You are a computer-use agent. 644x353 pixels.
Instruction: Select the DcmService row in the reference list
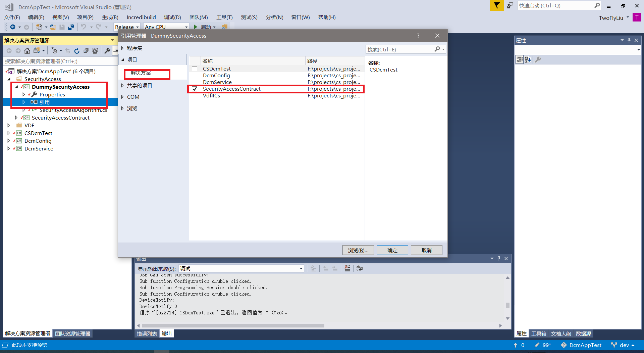tap(276, 82)
